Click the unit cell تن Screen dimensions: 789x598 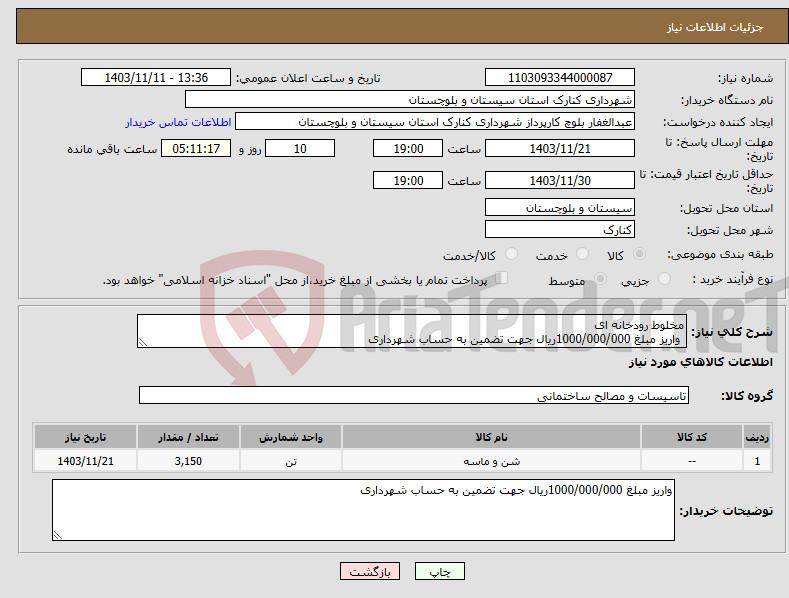pyautogui.click(x=291, y=461)
